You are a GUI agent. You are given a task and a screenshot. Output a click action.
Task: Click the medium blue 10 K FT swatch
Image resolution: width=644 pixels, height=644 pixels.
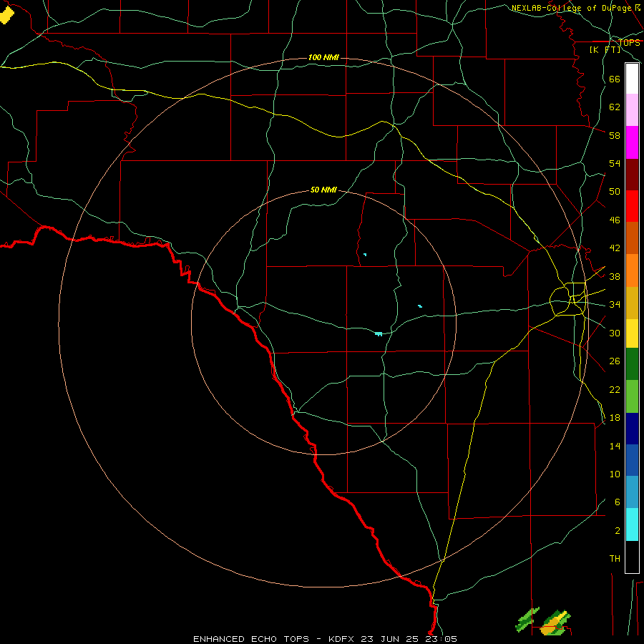pos(632,460)
